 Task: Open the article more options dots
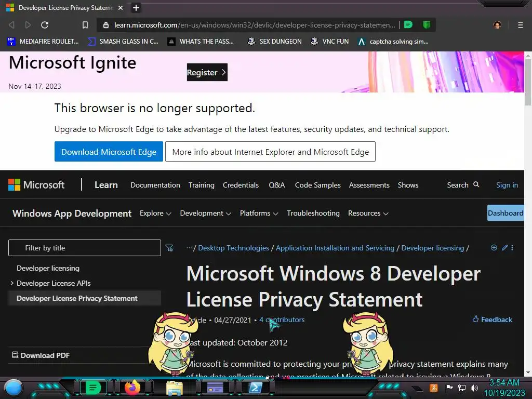tap(512, 248)
